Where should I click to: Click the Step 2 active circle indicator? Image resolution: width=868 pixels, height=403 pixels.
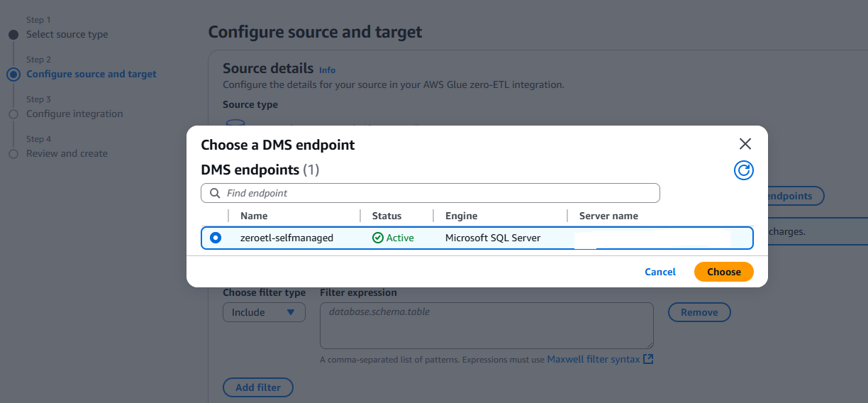click(13, 74)
